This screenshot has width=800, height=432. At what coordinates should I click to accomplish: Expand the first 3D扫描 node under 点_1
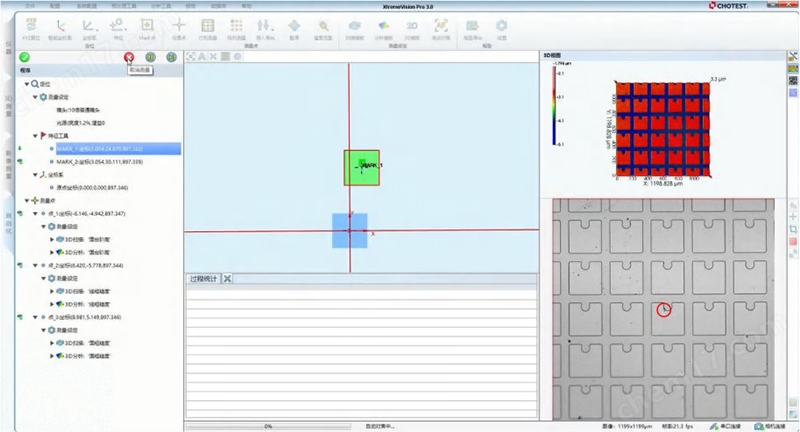(52, 239)
